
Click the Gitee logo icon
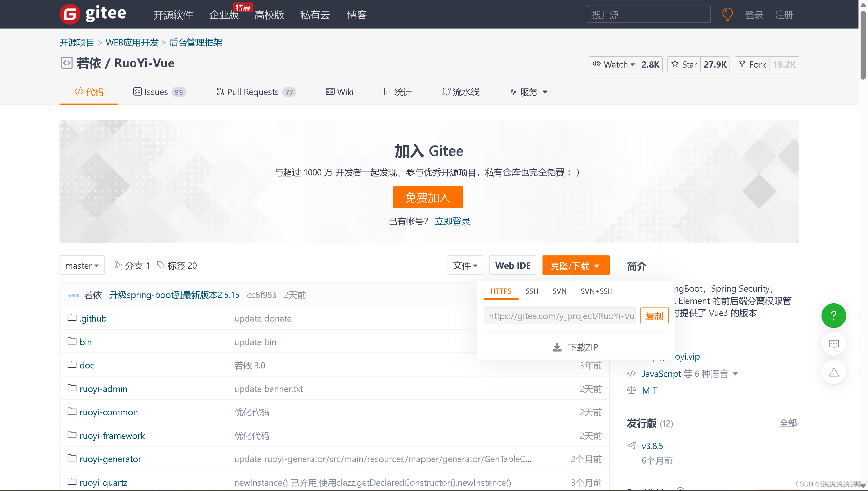[x=70, y=14]
